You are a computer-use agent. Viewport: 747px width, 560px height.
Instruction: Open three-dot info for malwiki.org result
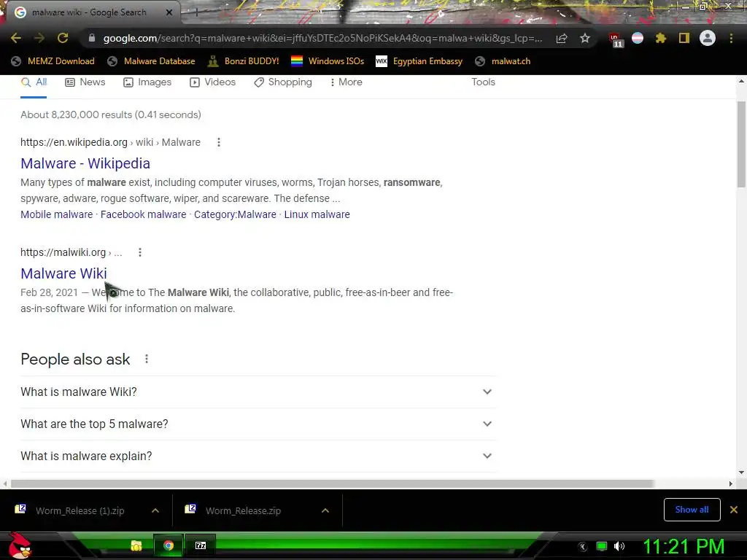(140, 252)
